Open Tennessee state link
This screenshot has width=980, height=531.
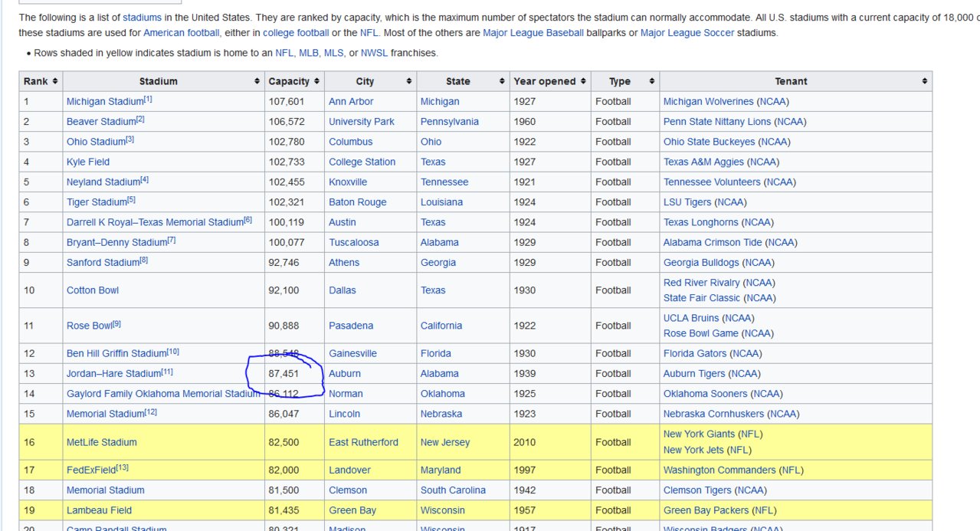(x=444, y=182)
